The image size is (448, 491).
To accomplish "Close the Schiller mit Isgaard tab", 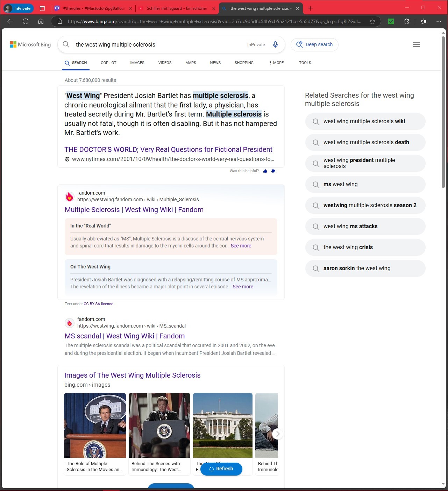I will pos(213,8).
